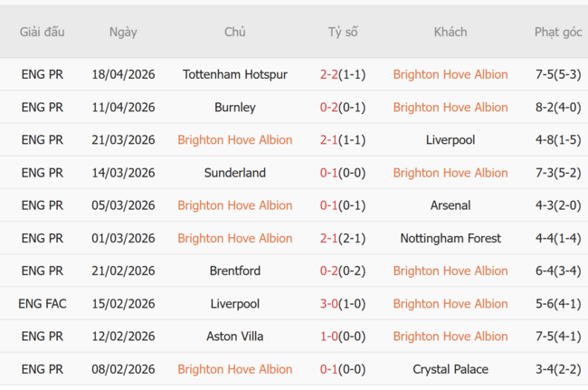Click the Brentford home team name

coord(235,271)
